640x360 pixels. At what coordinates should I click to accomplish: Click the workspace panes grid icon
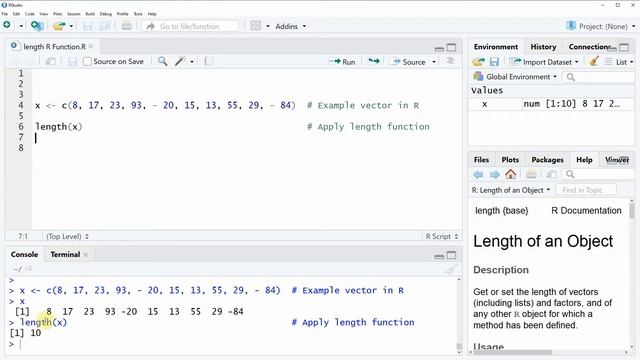(256, 26)
